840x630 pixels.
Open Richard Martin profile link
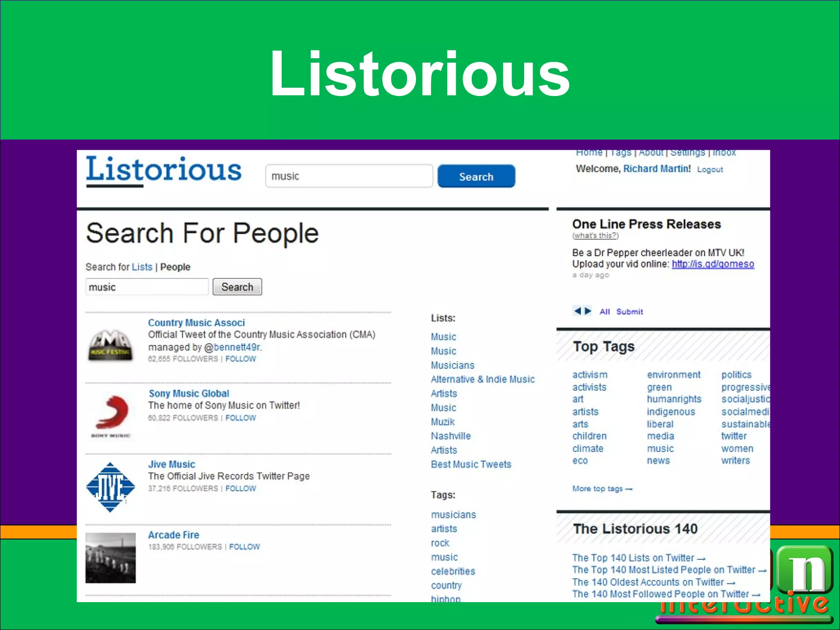(657, 169)
